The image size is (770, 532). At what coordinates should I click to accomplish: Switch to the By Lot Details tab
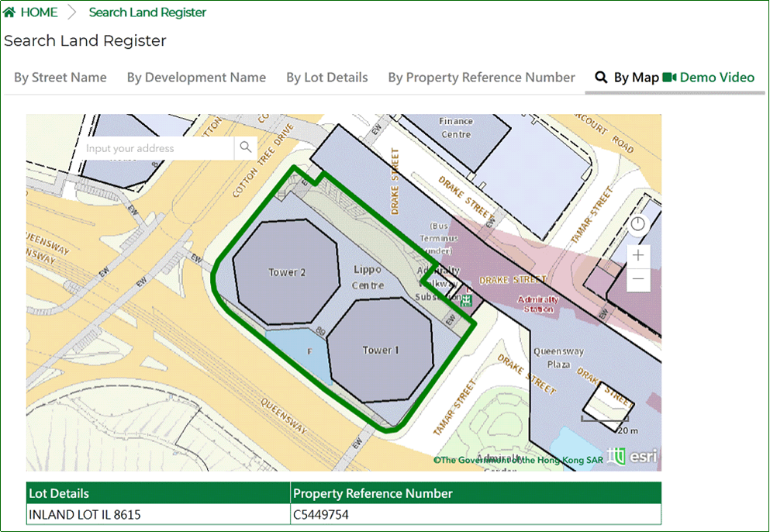(327, 78)
